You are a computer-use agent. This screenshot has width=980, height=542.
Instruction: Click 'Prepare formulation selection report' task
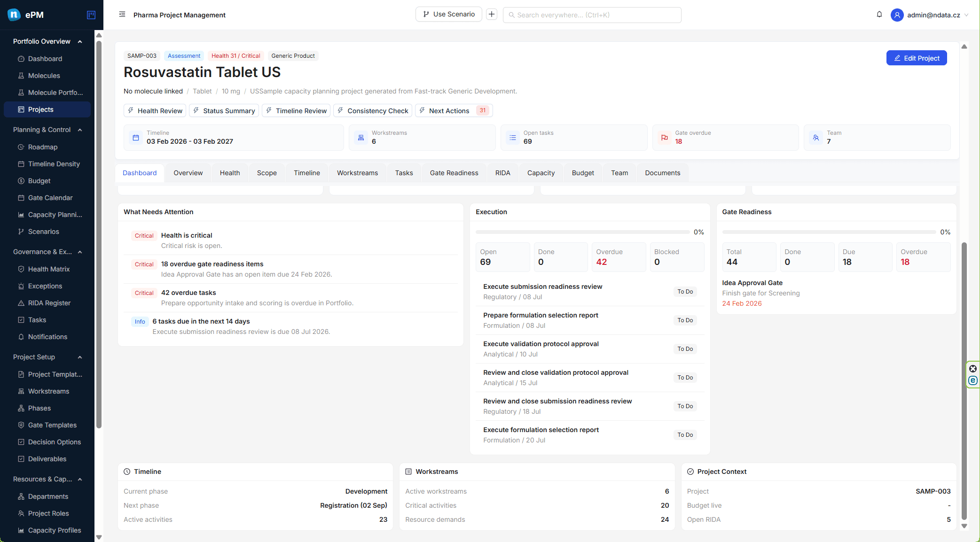(x=541, y=315)
